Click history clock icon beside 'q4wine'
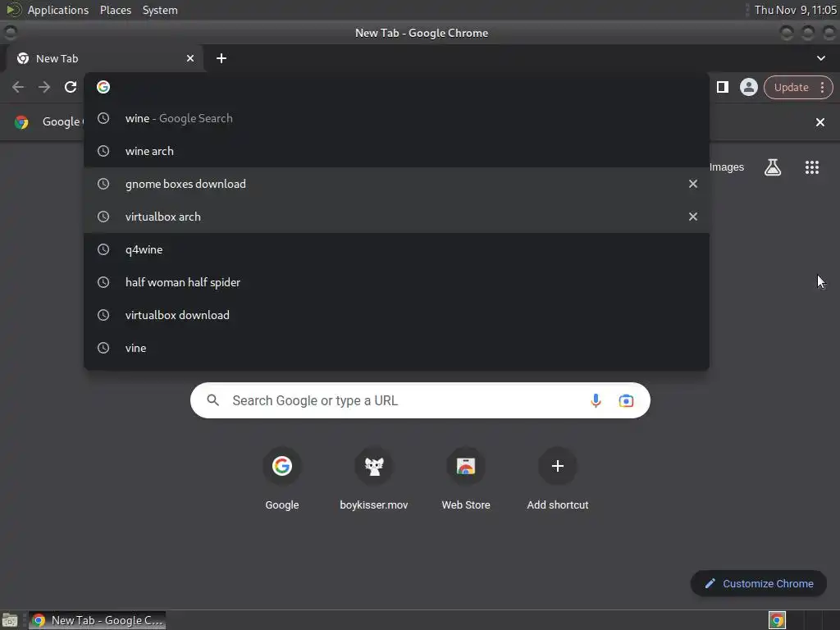The image size is (840, 630). 103,249
